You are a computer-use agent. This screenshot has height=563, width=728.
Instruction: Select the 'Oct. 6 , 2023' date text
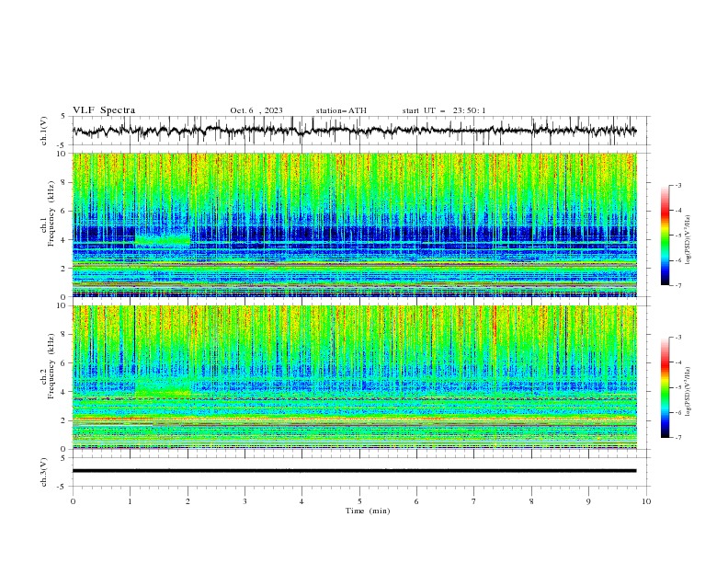click(x=256, y=110)
